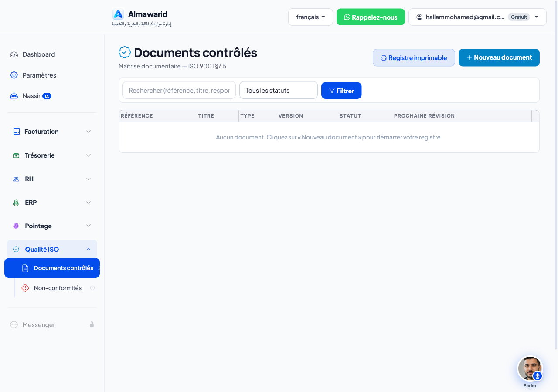Viewport: 558px width, 392px height.
Task: Click the Filtrer button
Action: (x=341, y=91)
